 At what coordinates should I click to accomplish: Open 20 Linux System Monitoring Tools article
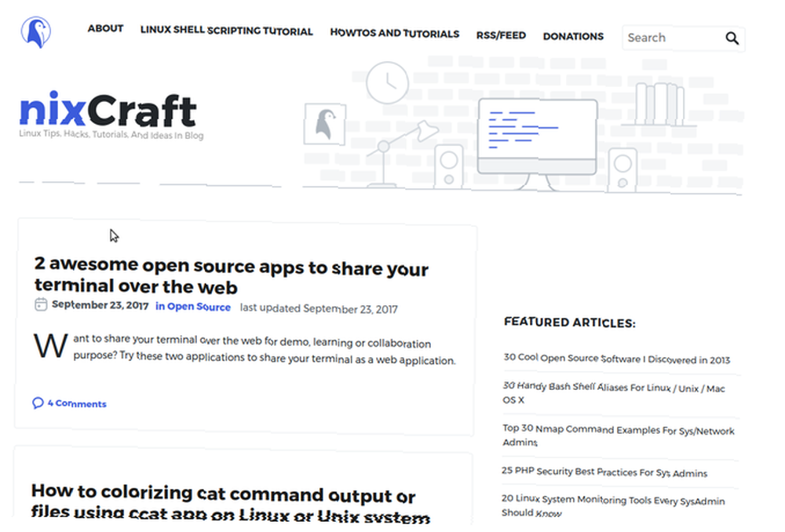pyautogui.click(x=613, y=506)
